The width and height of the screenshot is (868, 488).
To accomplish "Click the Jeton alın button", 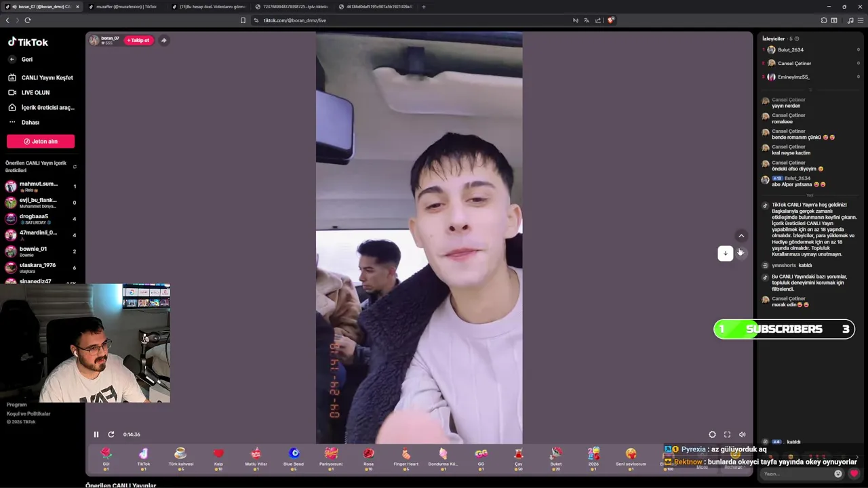I will (x=41, y=141).
